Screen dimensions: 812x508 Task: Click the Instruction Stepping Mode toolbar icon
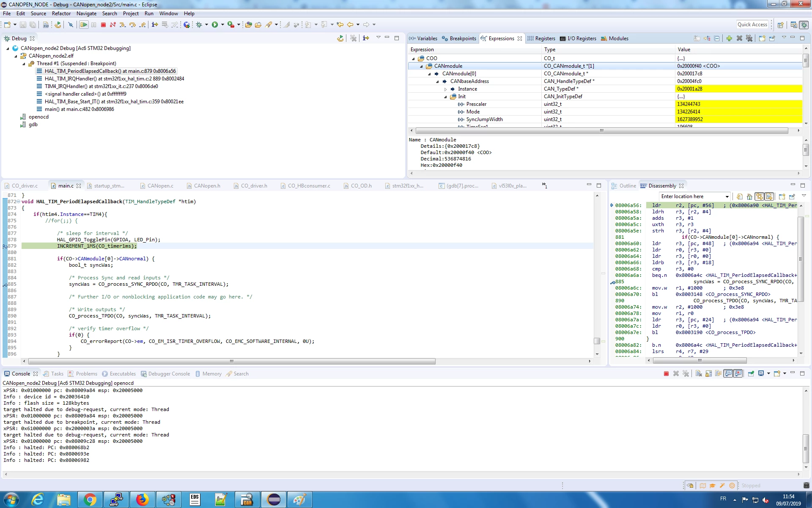[155, 25]
